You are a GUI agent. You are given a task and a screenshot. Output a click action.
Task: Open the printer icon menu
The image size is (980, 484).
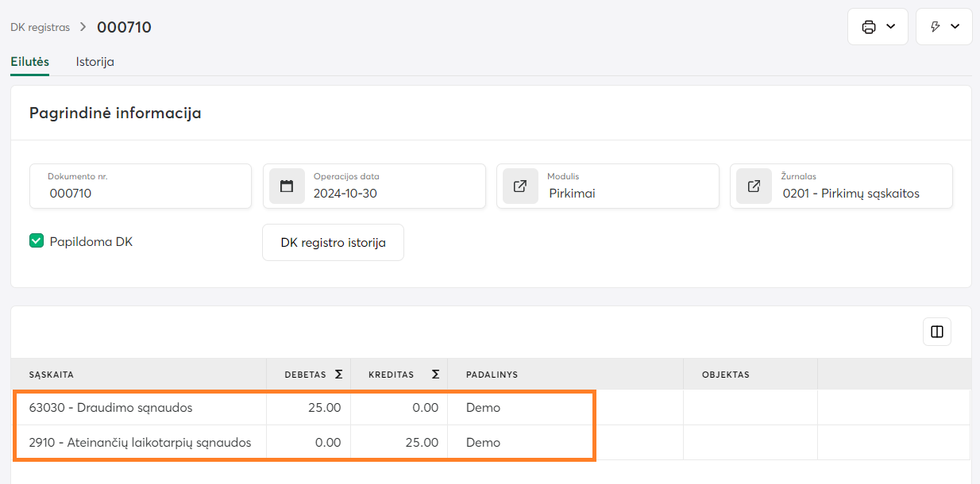pyautogui.click(x=869, y=27)
